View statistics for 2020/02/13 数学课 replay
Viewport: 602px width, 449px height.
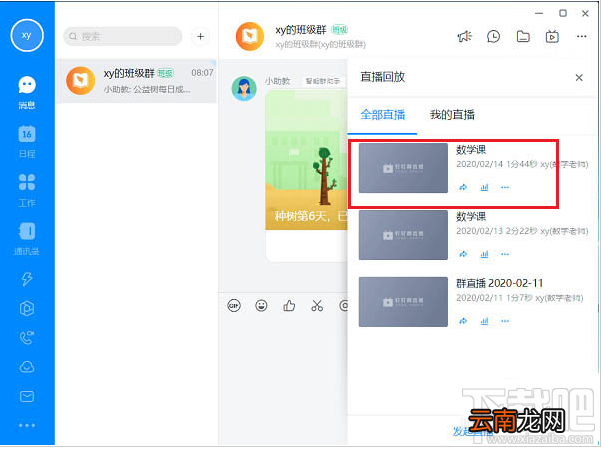tap(484, 254)
